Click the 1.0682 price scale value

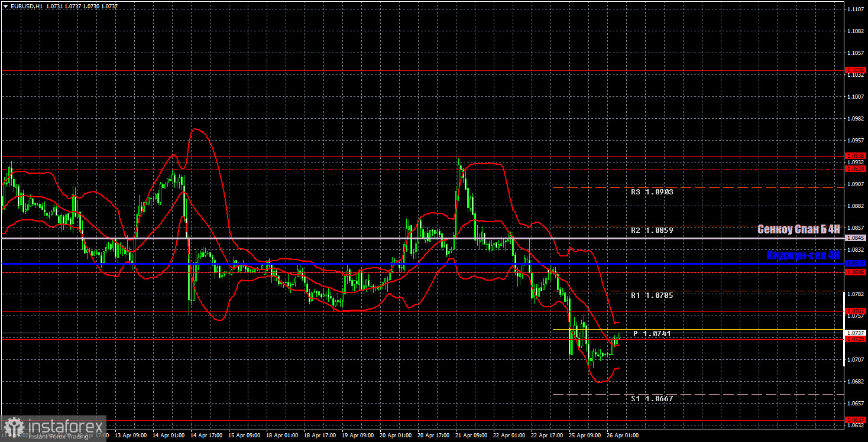[856, 381]
